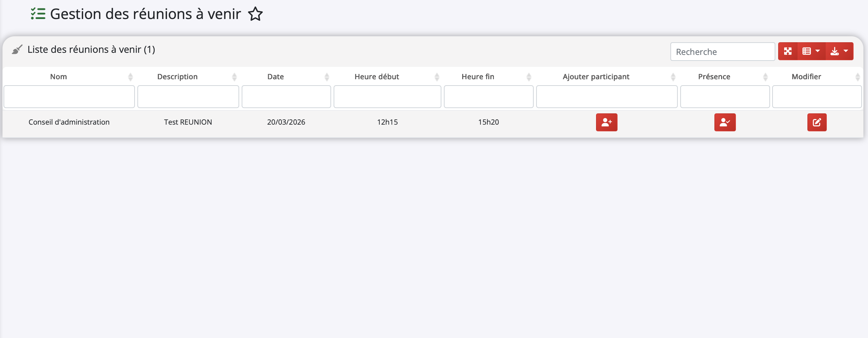
Task: Click the broom clear-filters icon
Action: (x=17, y=50)
